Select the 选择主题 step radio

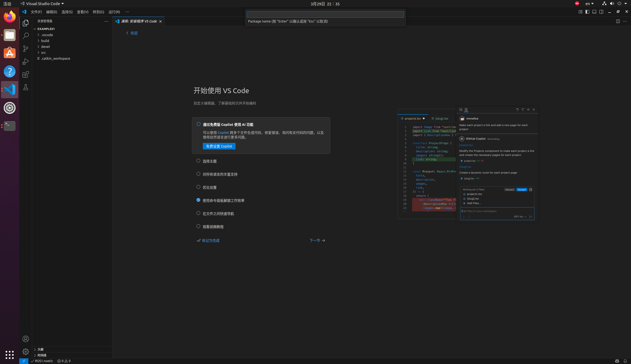pos(198,161)
